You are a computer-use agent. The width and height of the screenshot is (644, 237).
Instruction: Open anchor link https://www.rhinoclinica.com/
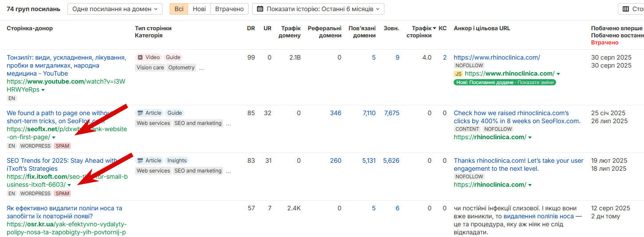coord(497,57)
